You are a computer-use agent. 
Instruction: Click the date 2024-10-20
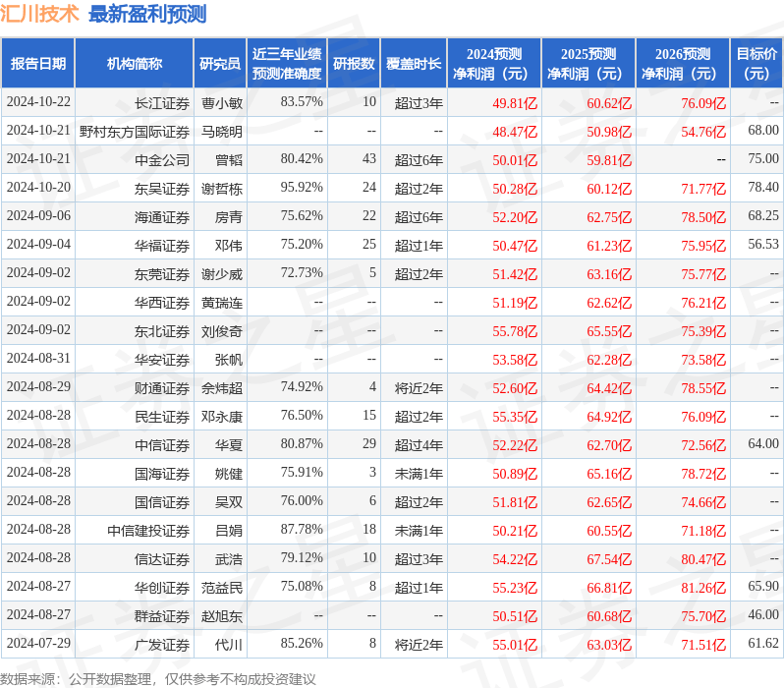[38, 187]
